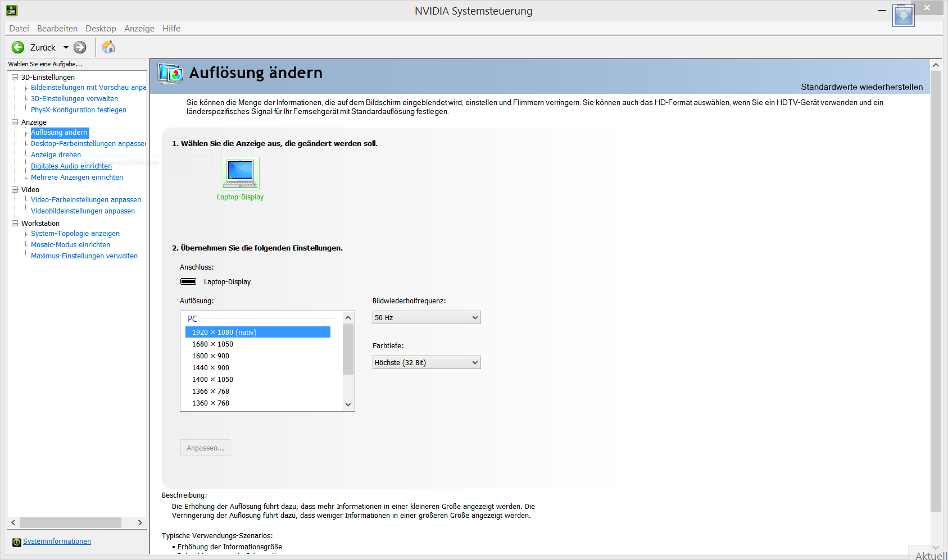Open Videobildeinstellungen anpassen
This screenshot has width=948, height=560.
pos(83,211)
